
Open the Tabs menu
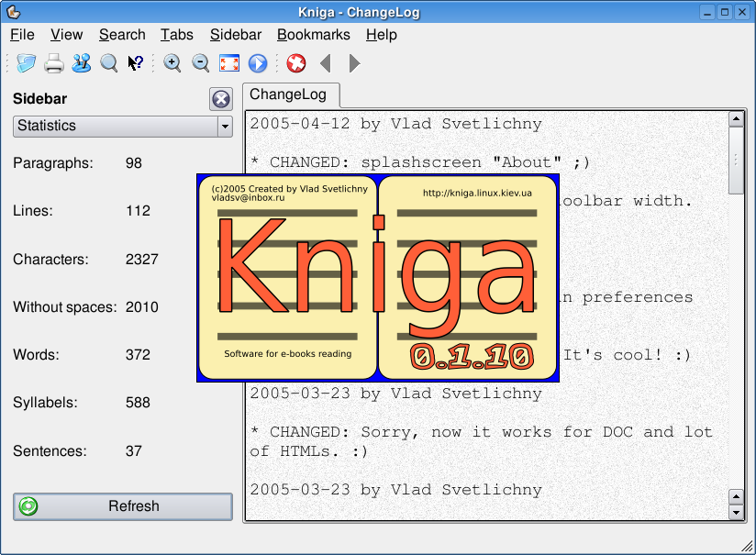click(176, 35)
